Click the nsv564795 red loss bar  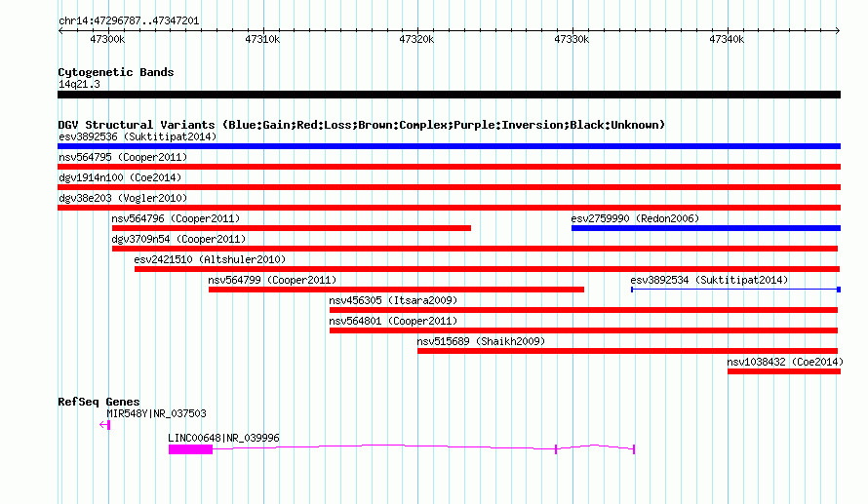[449, 167]
